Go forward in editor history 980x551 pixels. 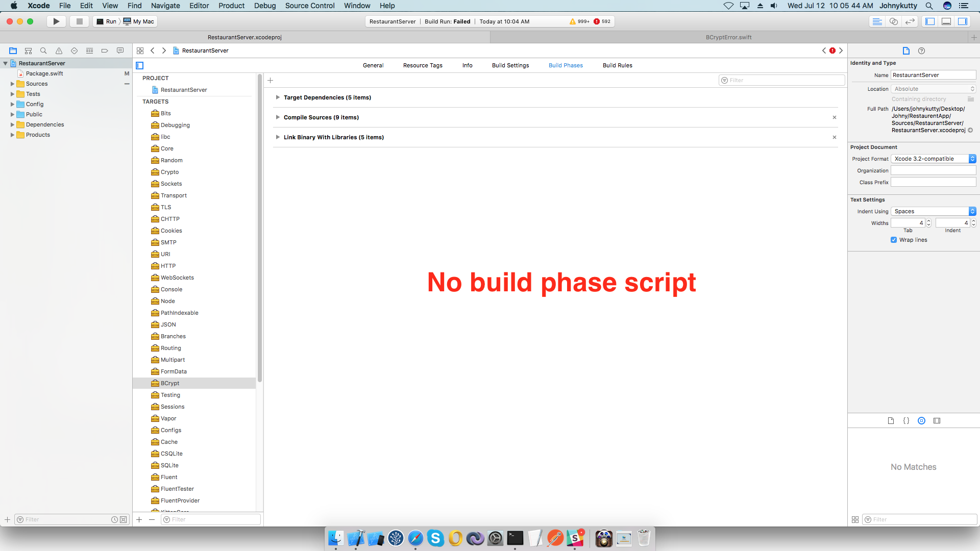pos(164,51)
